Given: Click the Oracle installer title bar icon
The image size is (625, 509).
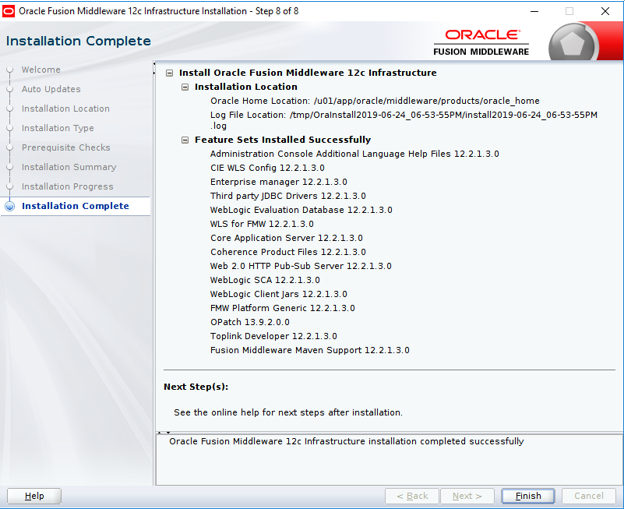Looking at the screenshot, I should point(10,11).
